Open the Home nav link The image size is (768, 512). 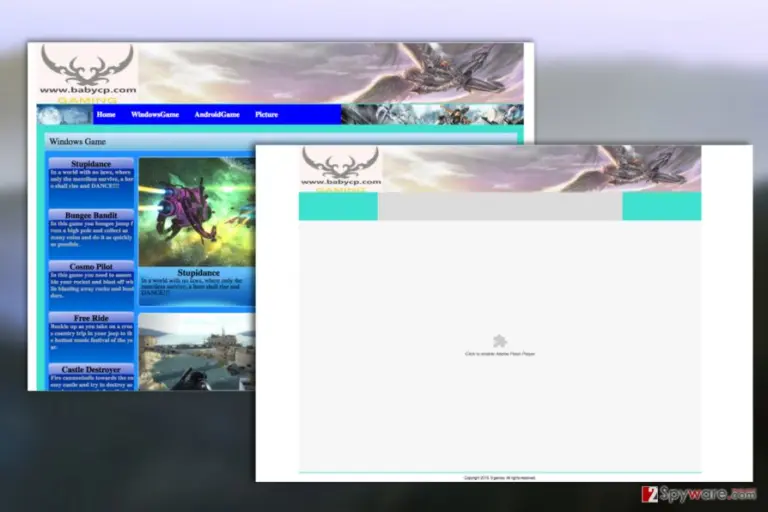pos(106,115)
